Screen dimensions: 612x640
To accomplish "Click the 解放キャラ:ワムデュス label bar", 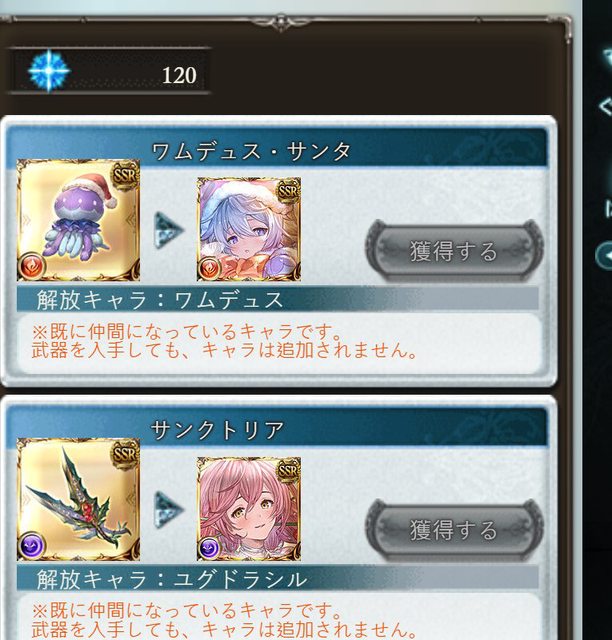I will [277, 299].
